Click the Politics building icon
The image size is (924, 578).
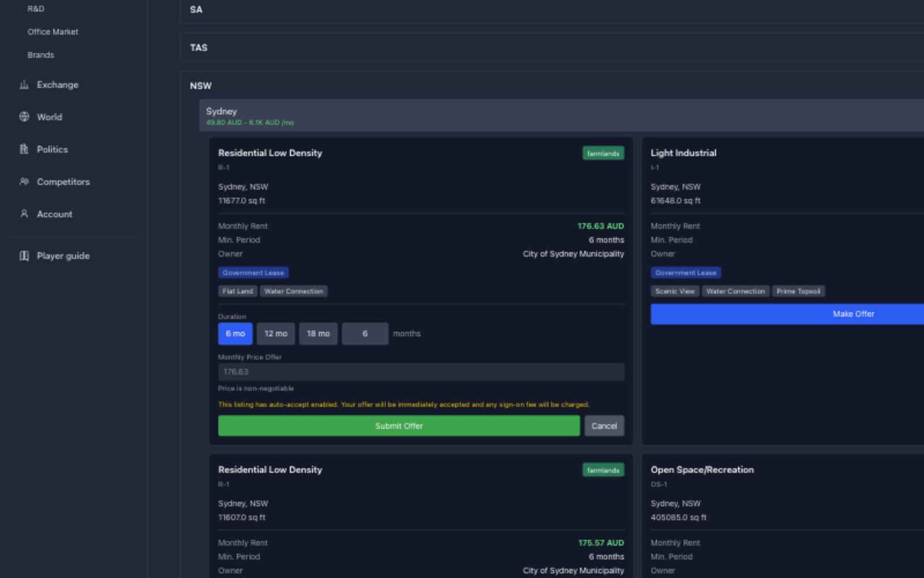pos(24,149)
